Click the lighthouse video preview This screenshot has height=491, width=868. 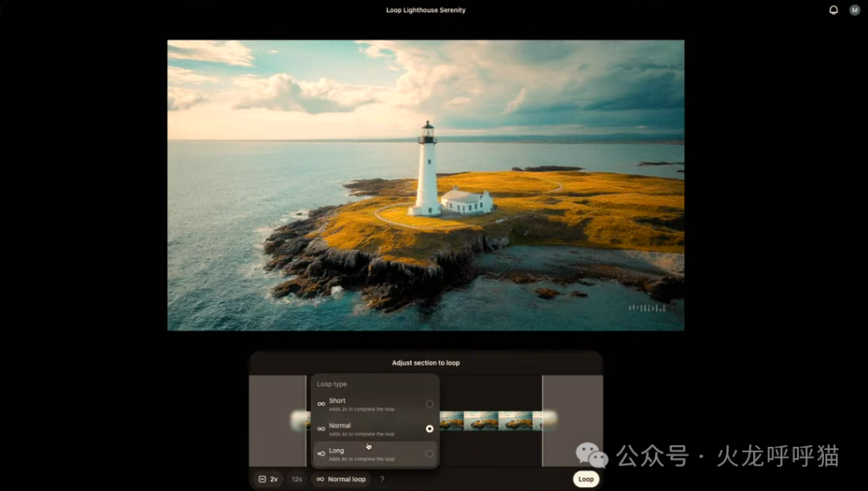426,186
